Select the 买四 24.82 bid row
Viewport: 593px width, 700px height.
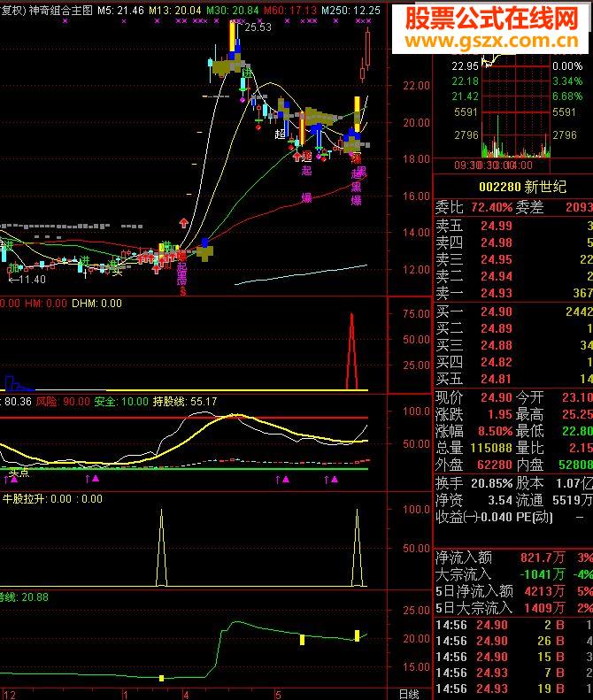[513, 362]
